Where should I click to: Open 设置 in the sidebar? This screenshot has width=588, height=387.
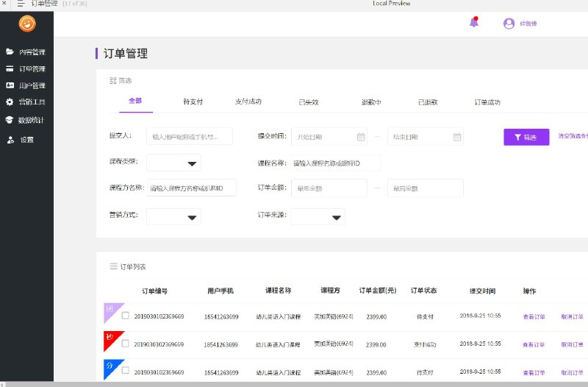click(x=27, y=140)
